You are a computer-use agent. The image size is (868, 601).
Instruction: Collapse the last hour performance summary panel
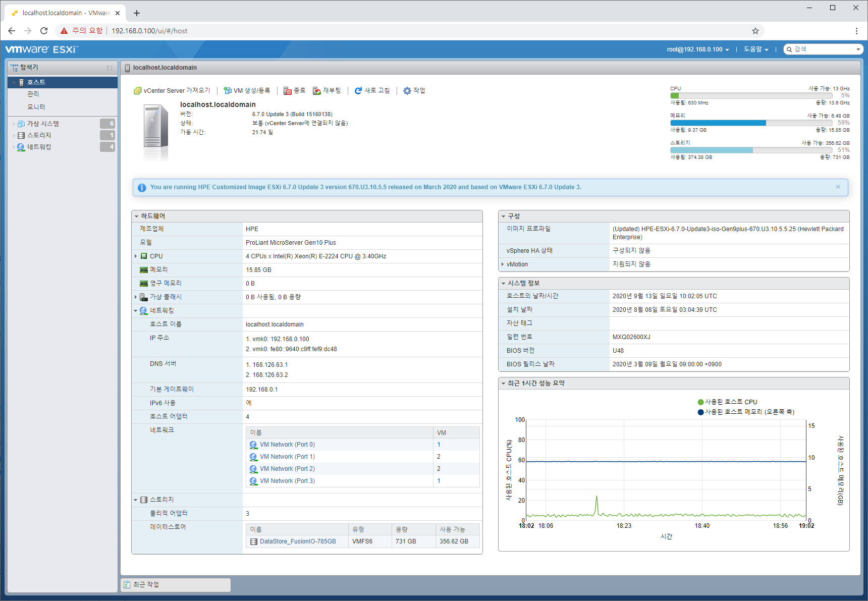(503, 384)
